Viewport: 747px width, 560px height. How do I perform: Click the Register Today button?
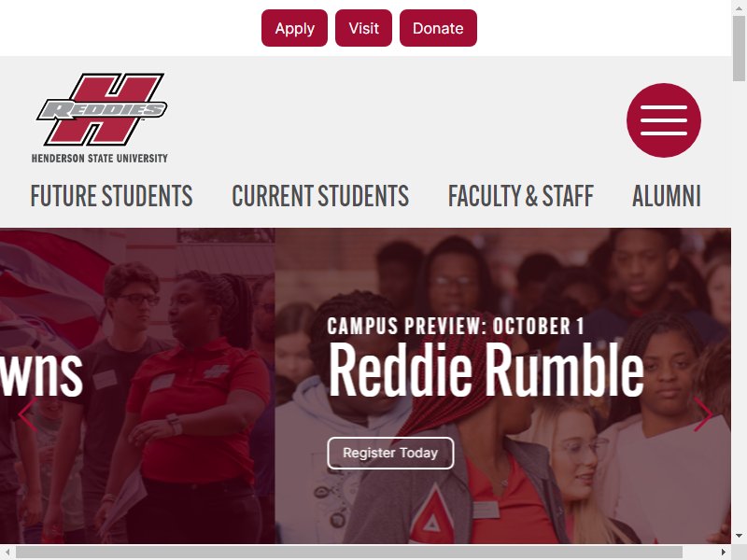coord(390,453)
